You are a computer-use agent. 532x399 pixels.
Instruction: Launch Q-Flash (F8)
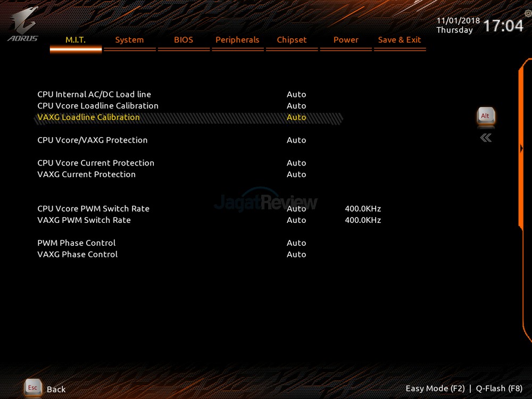(499, 389)
